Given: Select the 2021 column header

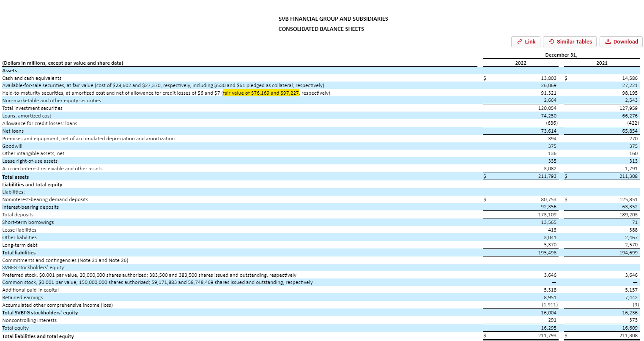Looking at the screenshot, I should coord(602,63).
